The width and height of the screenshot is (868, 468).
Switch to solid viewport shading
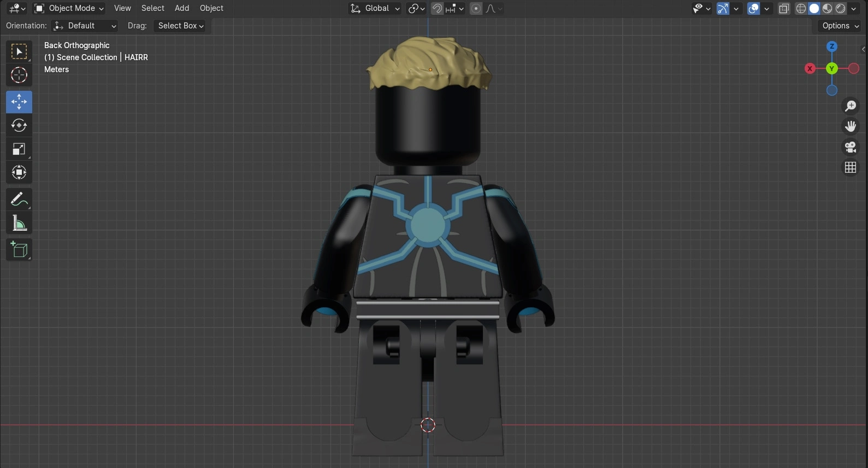814,8
